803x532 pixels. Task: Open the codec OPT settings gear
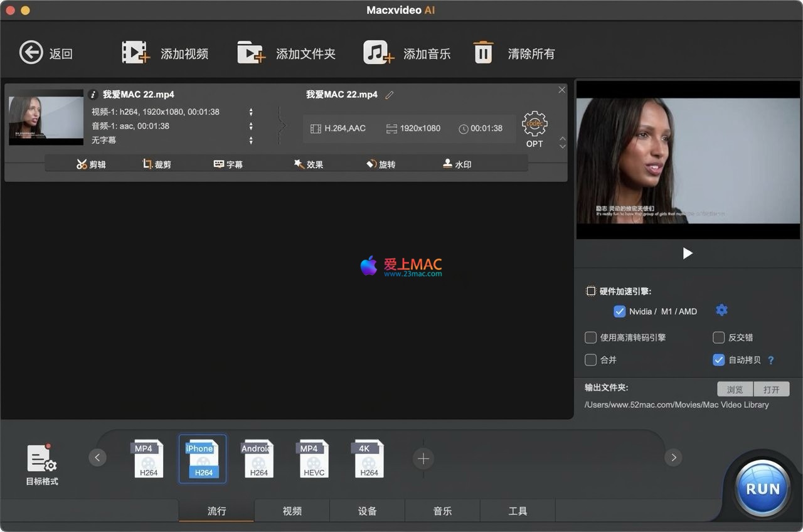click(x=534, y=124)
